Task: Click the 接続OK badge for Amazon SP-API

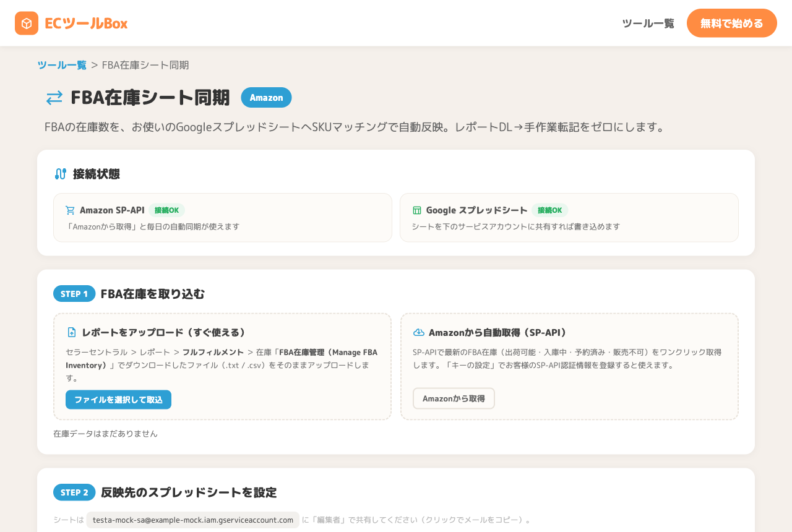Action: coord(166,210)
